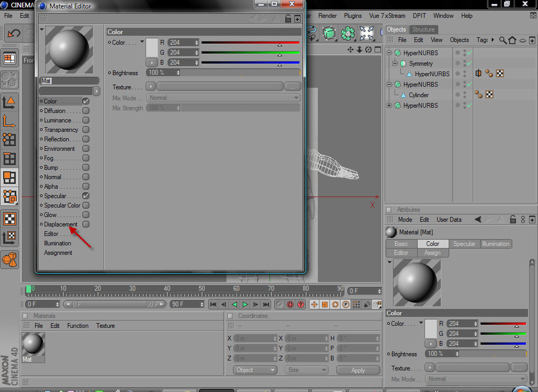Click the green Array object icon

(x=348, y=33)
